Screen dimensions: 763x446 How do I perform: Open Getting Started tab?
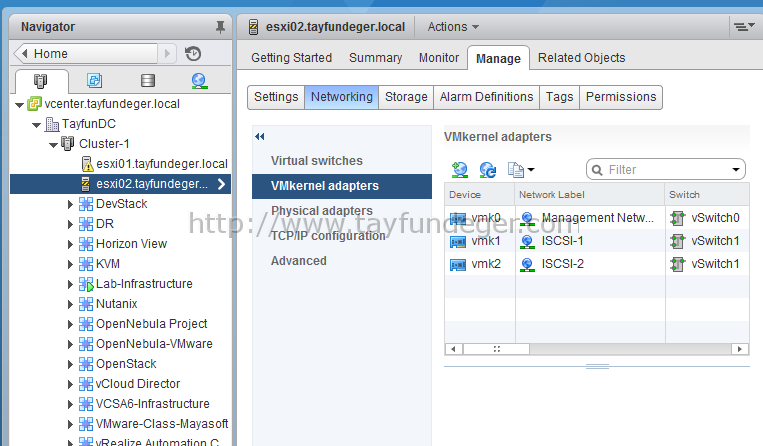[291, 58]
